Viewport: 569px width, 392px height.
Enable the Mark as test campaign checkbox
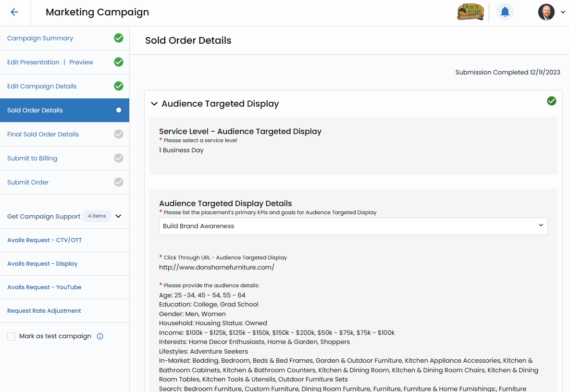[x=12, y=336]
